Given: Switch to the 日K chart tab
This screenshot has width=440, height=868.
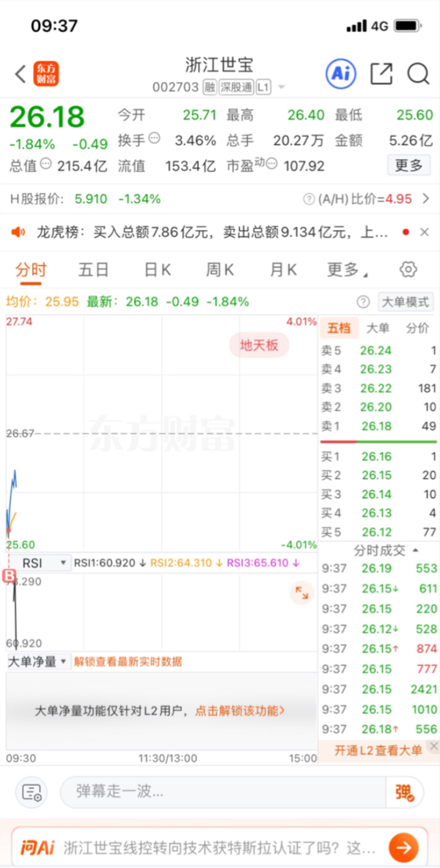Looking at the screenshot, I should pos(157,270).
